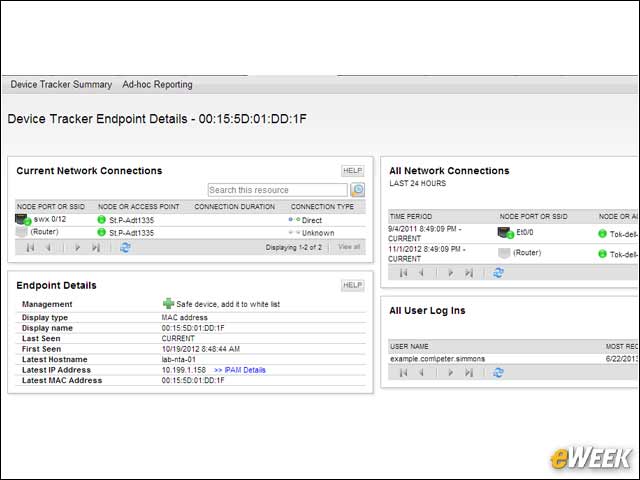Click the lab-nta-01 hostname value
This screenshot has height=480, width=640.
179,359
